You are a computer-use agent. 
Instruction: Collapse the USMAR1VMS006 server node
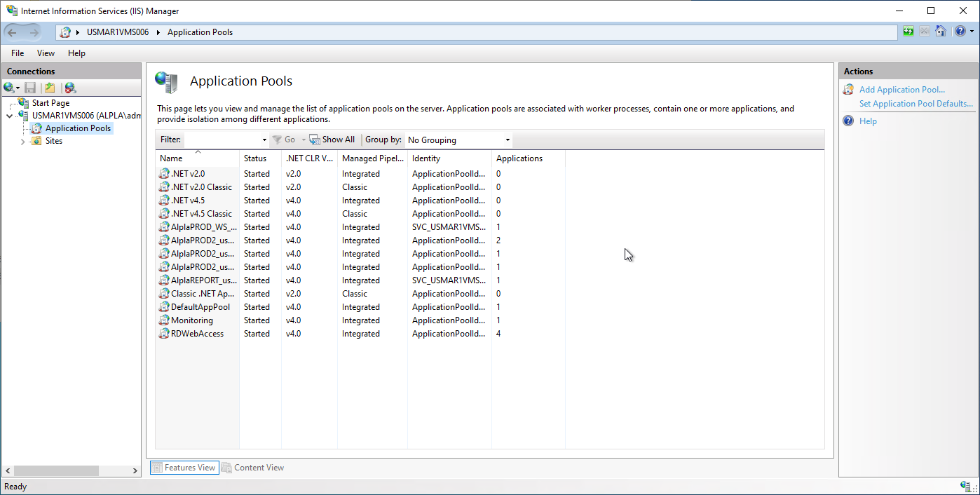point(9,116)
